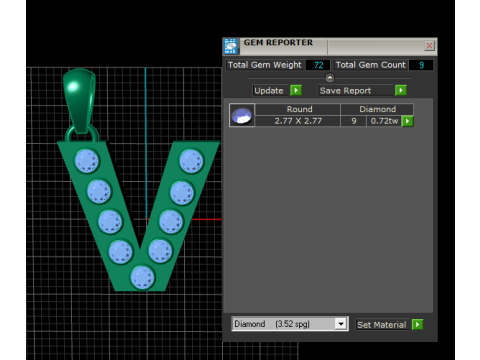Close the Gem Reporter panel

click(x=429, y=46)
